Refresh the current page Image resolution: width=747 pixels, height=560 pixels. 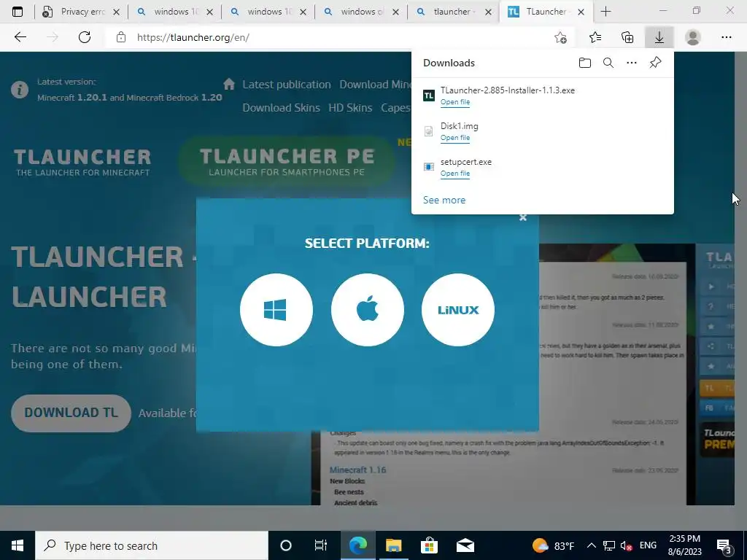point(85,37)
